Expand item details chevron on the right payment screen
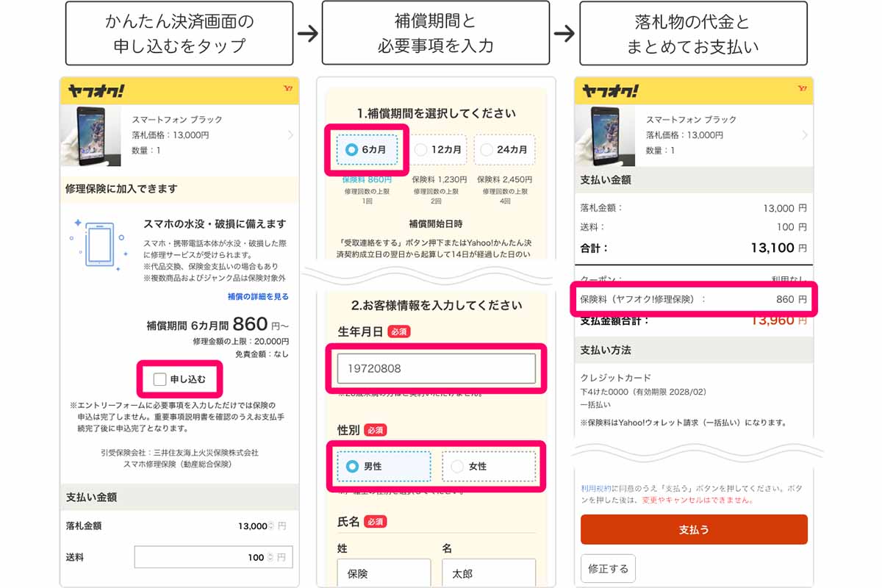This screenshot has width=882, height=588. (805, 135)
